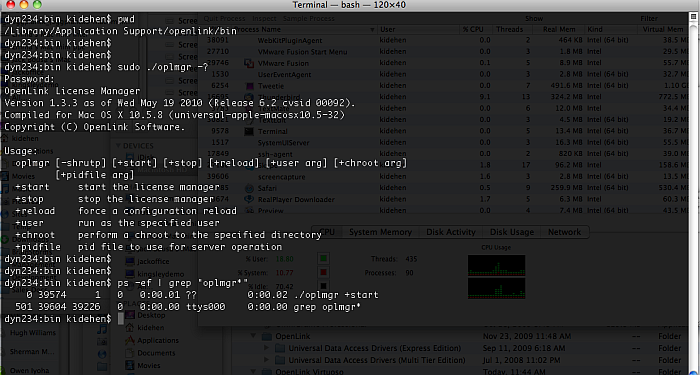Open the Network tab
Screen dimensions: 700x375
(564, 232)
